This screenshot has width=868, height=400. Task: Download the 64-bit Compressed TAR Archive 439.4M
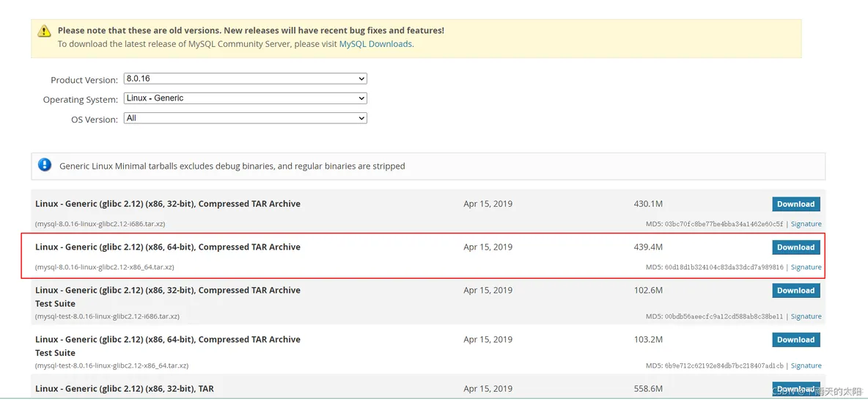pyautogui.click(x=796, y=247)
